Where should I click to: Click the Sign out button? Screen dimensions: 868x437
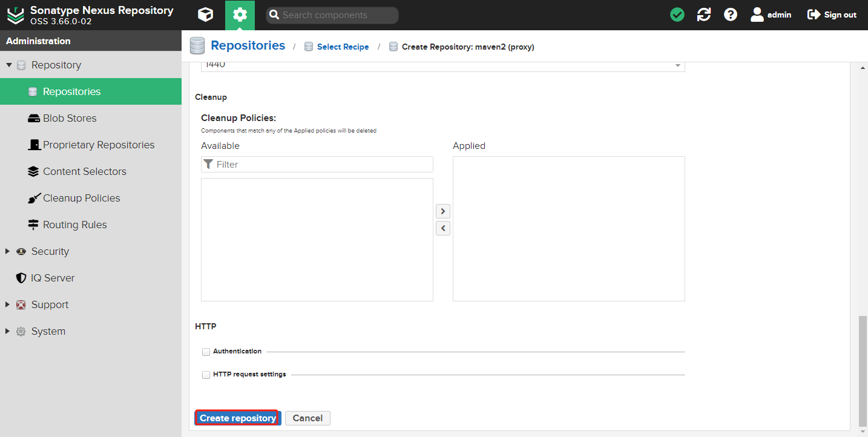832,15
